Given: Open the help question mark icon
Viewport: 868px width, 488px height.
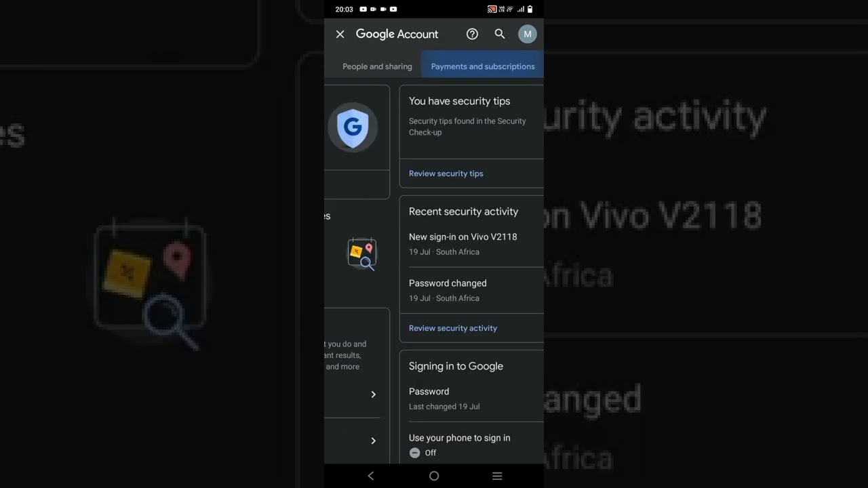Looking at the screenshot, I should [x=473, y=34].
